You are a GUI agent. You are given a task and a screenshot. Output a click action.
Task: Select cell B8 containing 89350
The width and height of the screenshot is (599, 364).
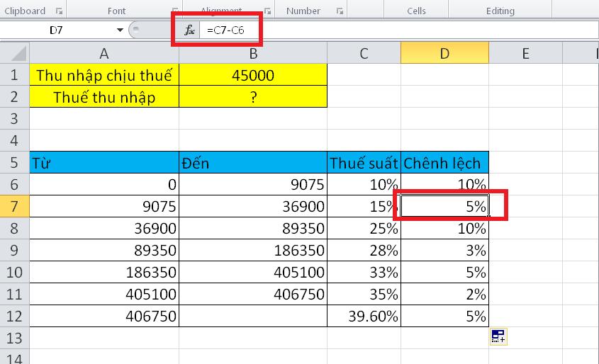coord(253,228)
